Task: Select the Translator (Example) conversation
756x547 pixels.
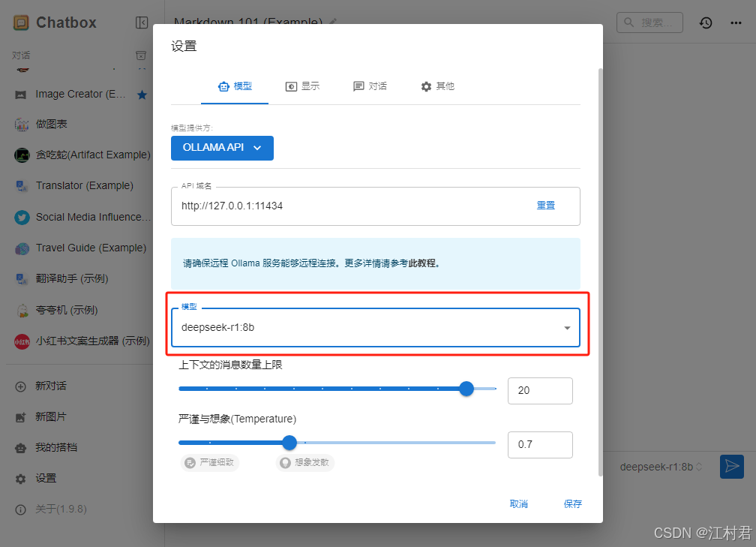Action: [79, 186]
